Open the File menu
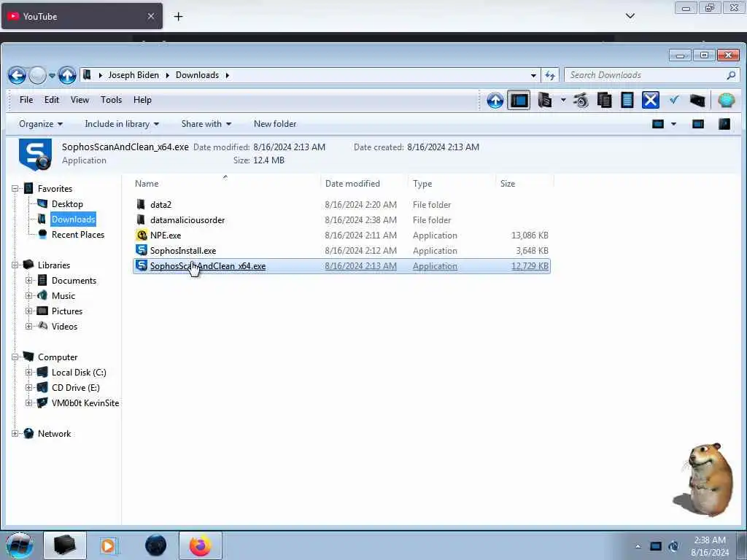The image size is (747, 560). [26, 100]
